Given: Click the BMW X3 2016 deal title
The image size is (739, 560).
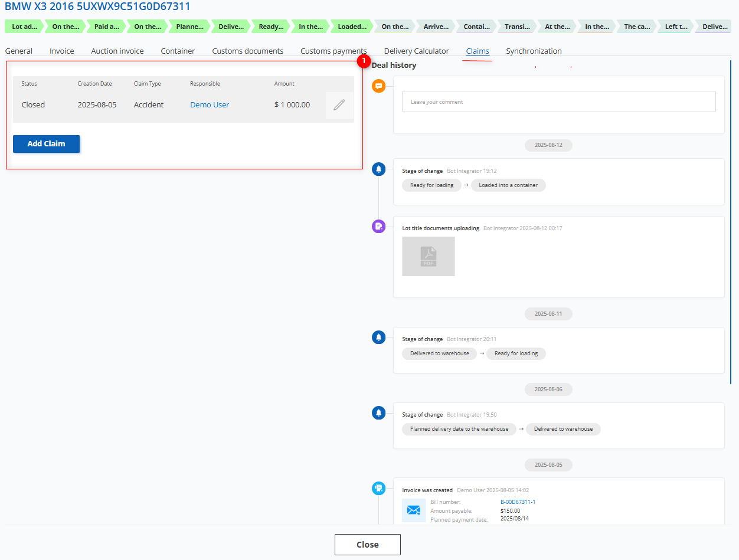Looking at the screenshot, I should pyautogui.click(x=97, y=6).
